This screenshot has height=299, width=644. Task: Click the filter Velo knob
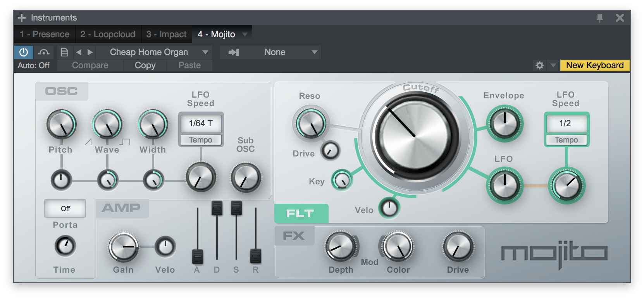tap(389, 208)
